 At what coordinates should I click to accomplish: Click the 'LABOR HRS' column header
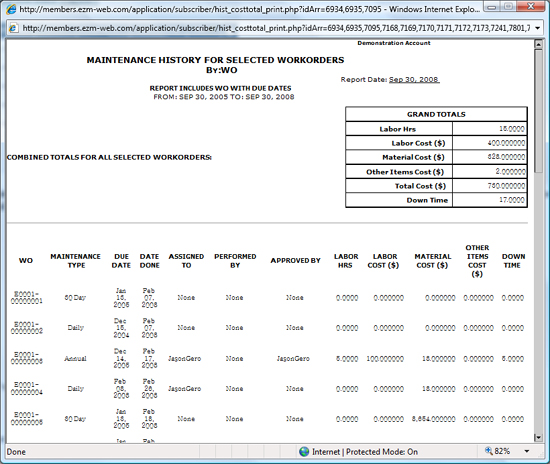[346, 261]
